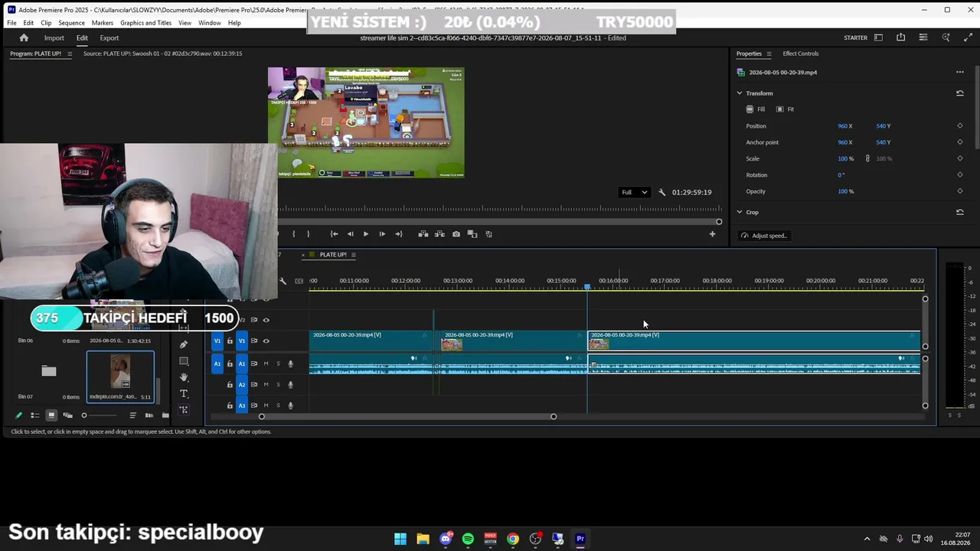This screenshot has height=551, width=980.
Task: Apply Fit to the clip frame
Action: pyautogui.click(x=785, y=109)
